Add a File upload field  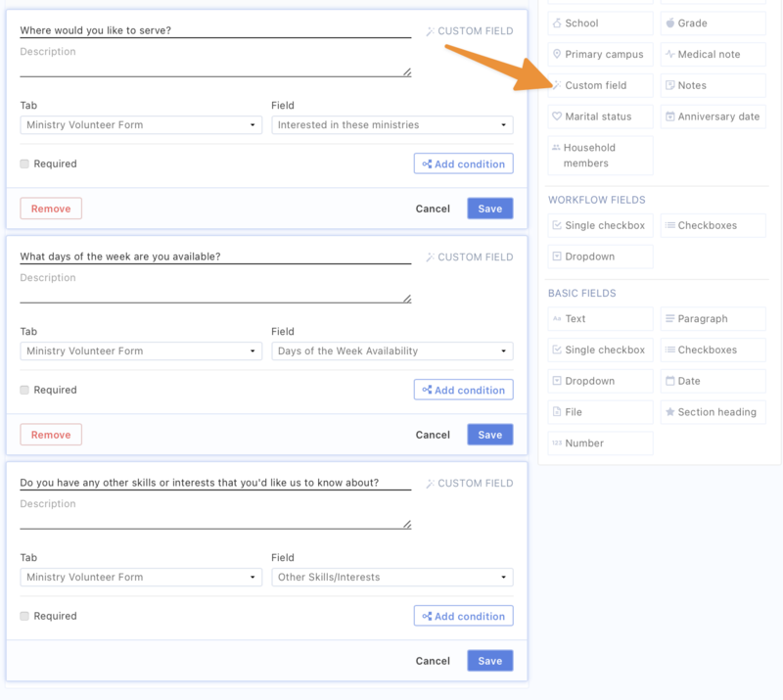(x=599, y=412)
